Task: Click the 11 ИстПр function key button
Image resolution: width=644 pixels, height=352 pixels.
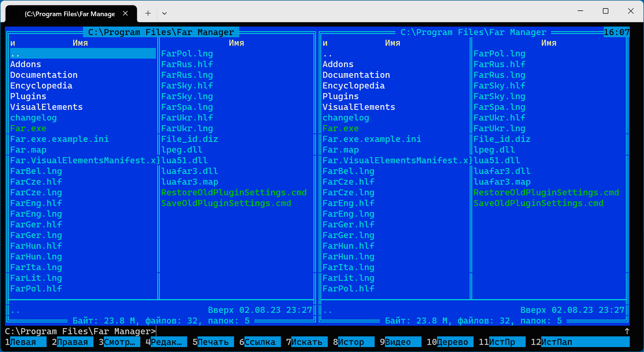Action: [502, 342]
